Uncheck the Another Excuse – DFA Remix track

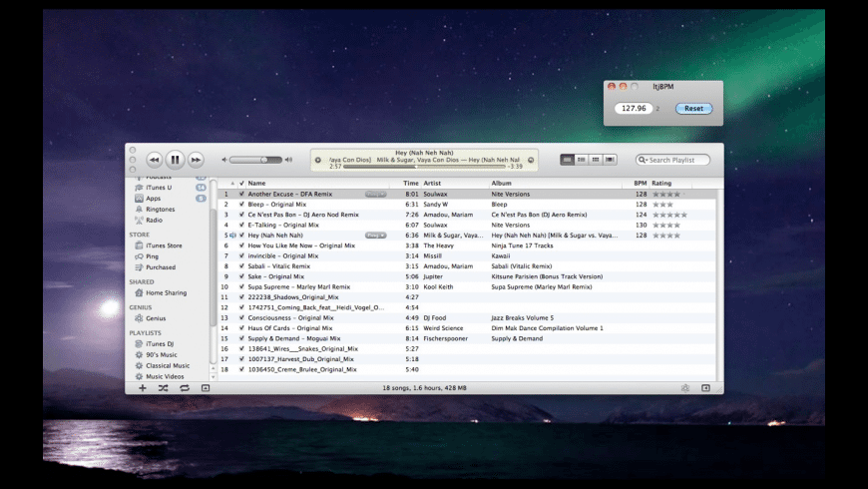point(241,194)
